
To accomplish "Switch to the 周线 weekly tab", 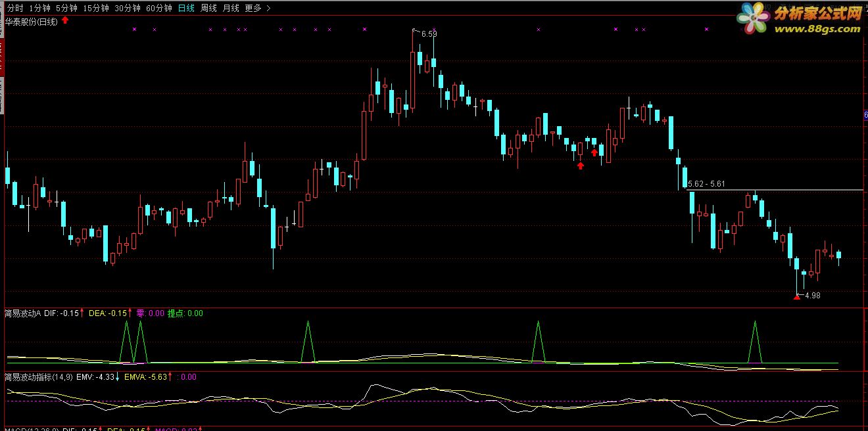I will click(x=208, y=9).
